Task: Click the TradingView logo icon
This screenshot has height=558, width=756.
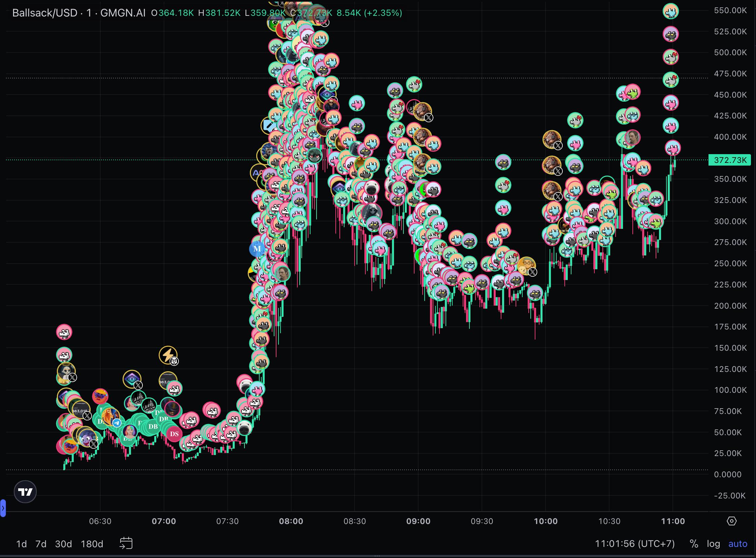Action: tap(25, 492)
